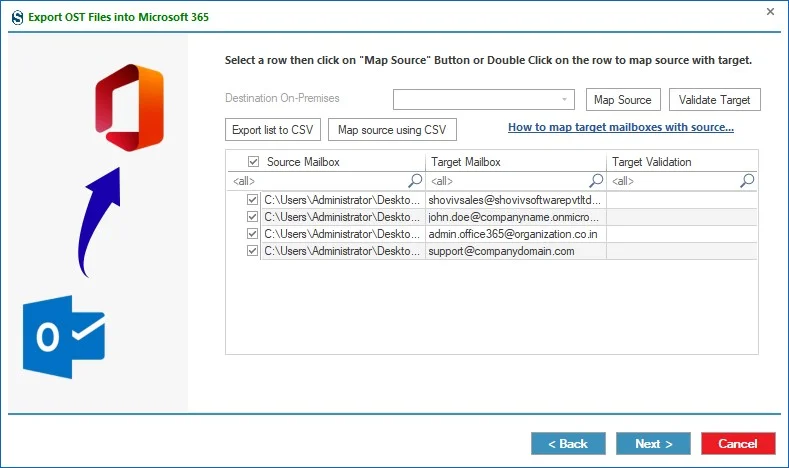789x468 pixels.
Task: Toggle the select-all Source Mailbox header checkbox
Action: click(253, 162)
